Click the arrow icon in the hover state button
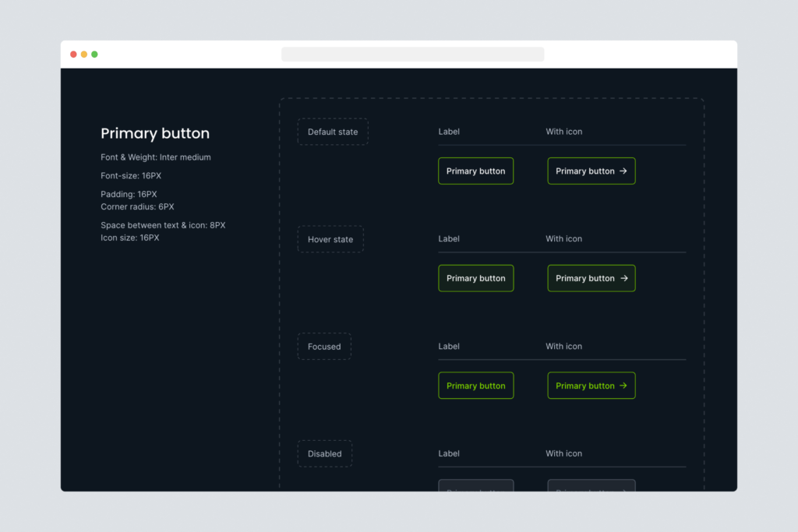 [x=623, y=279]
